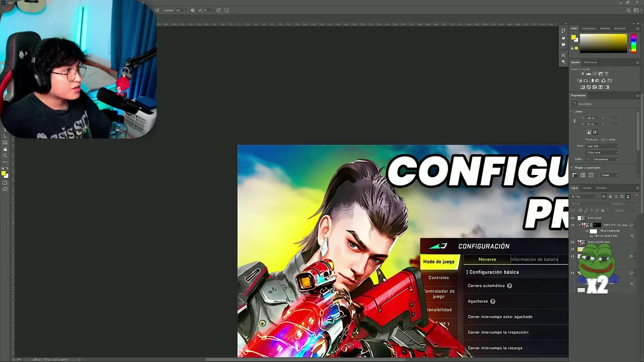This screenshot has width=644, height=362.
Task: Switch to the Motivos tab
Action: (x=605, y=28)
